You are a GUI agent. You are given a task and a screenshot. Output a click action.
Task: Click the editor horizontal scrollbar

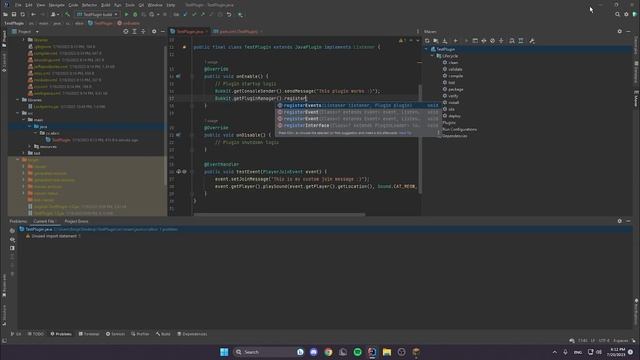click(x=279, y=214)
